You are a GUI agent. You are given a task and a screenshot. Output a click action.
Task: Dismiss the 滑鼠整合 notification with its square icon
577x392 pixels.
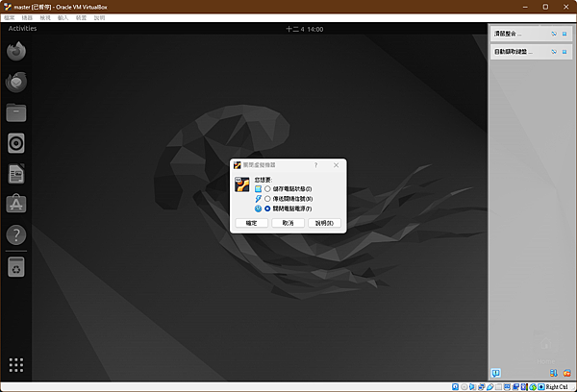pyautogui.click(x=564, y=34)
